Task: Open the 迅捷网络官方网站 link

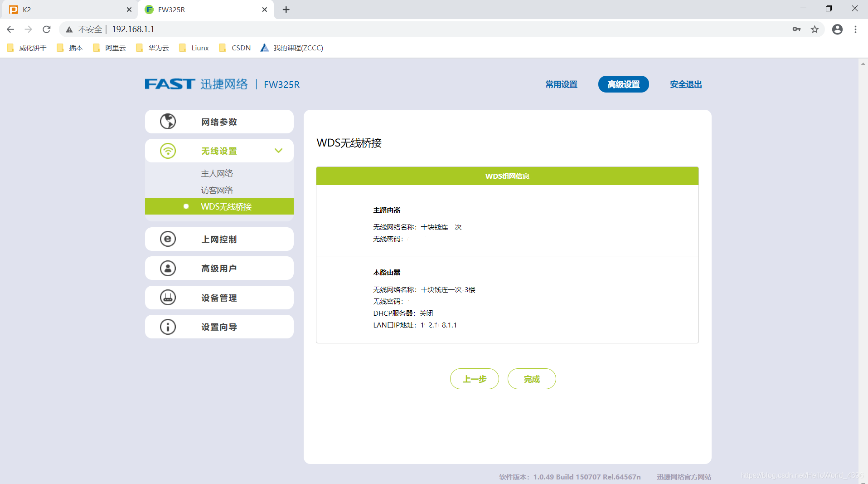Action: 684,477
